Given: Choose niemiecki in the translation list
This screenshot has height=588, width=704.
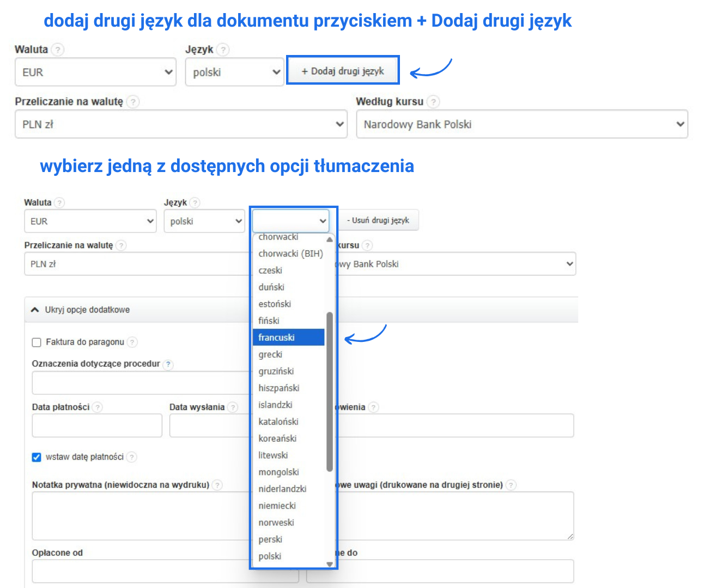Looking at the screenshot, I should (277, 505).
